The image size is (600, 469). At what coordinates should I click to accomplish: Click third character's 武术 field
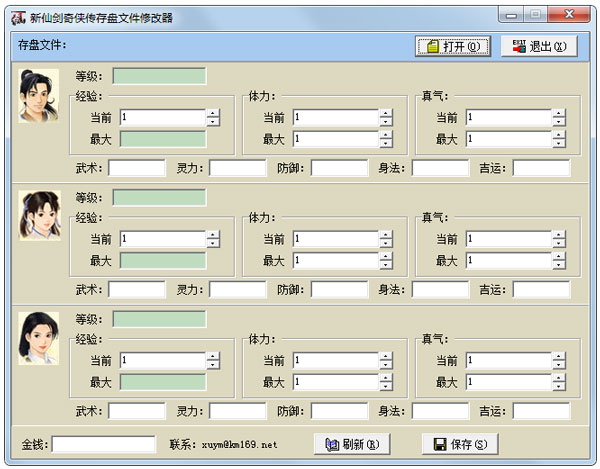137,411
